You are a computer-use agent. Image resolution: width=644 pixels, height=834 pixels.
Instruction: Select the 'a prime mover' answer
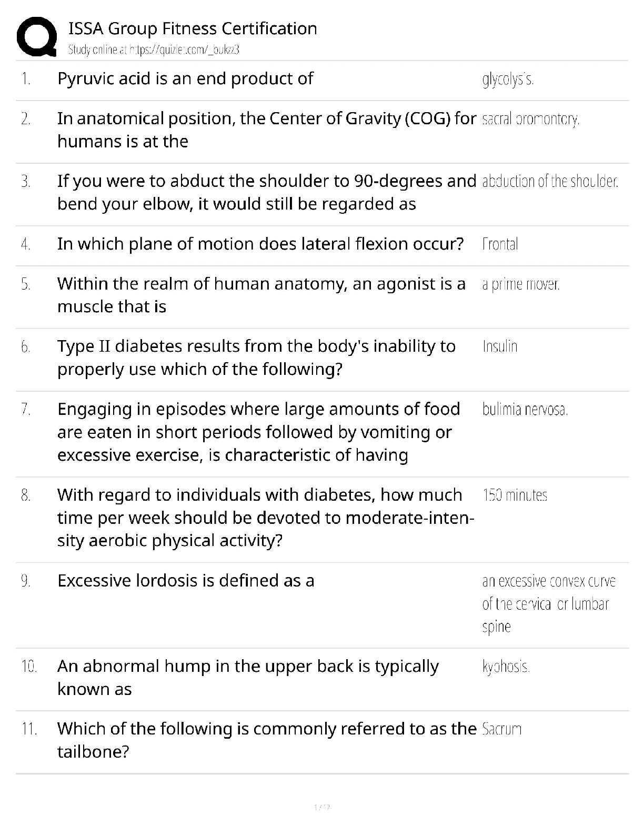click(x=521, y=284)
